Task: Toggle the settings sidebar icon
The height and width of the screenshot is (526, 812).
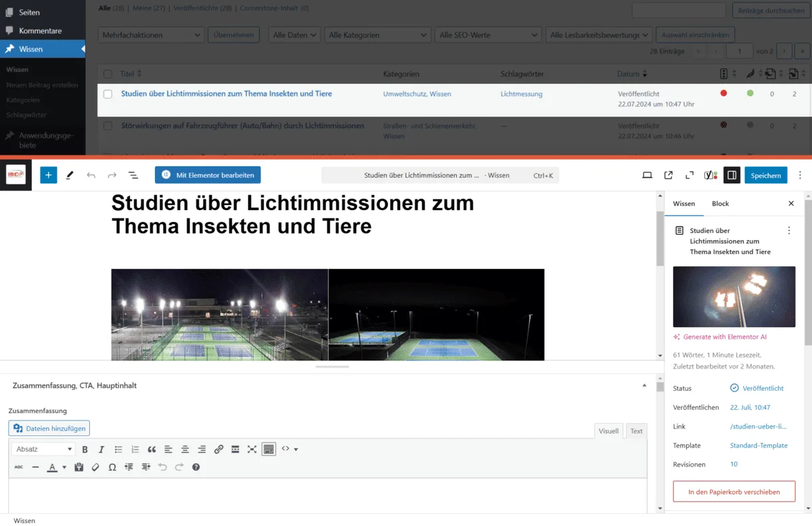Action: [x=731, y=175]
